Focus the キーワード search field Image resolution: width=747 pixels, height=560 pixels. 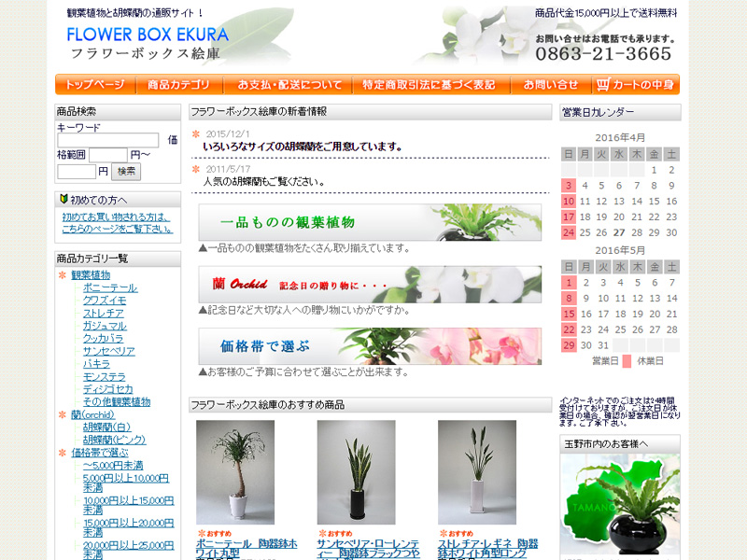[x=108, y=140]
